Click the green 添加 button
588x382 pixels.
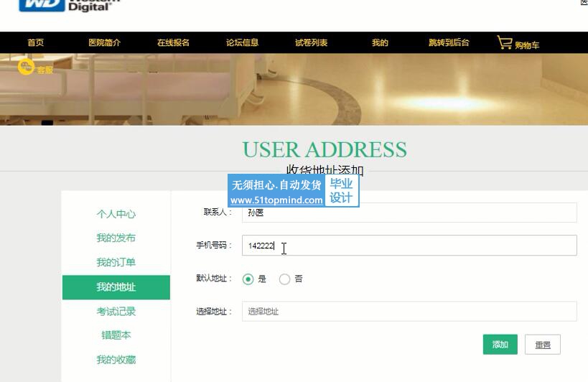(x=500, y=344)
